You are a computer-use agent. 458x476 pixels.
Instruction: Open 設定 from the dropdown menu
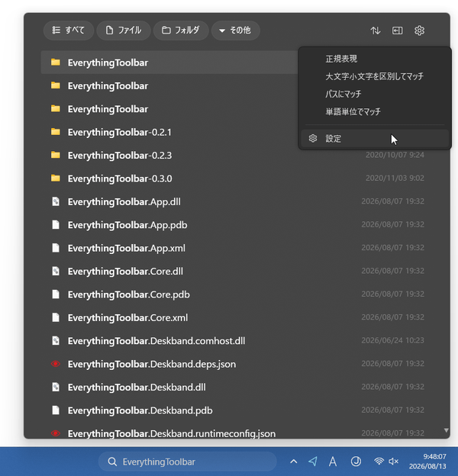[x=375, y=138]
